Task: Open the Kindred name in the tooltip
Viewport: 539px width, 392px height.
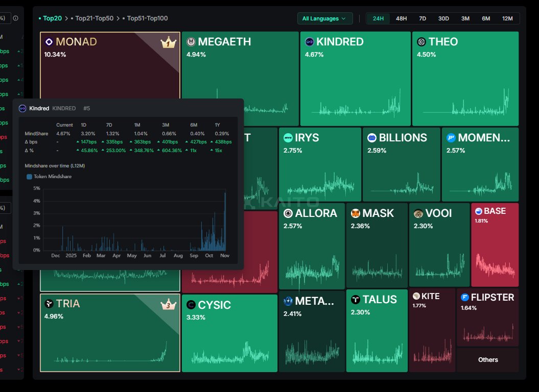Action: click(39, 108)
